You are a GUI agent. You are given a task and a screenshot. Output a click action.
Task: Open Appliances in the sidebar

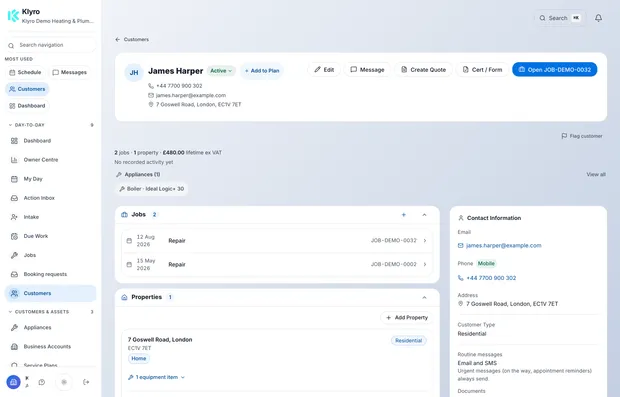pos(50,327)
